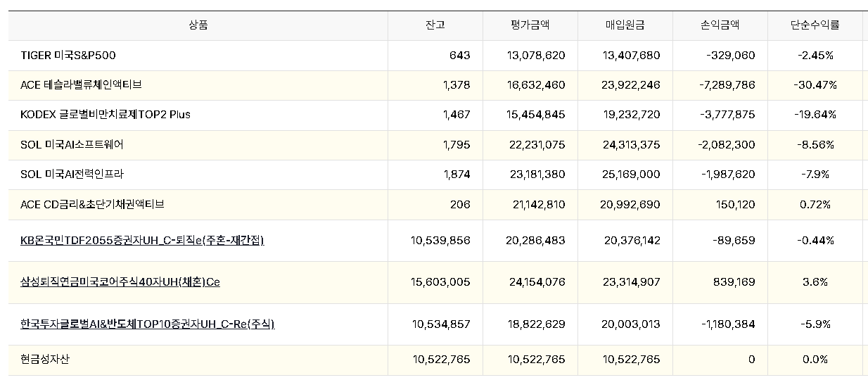Click the purchase principal 19,232,720
Screen dimensions: 868x380
pos(631,114)
